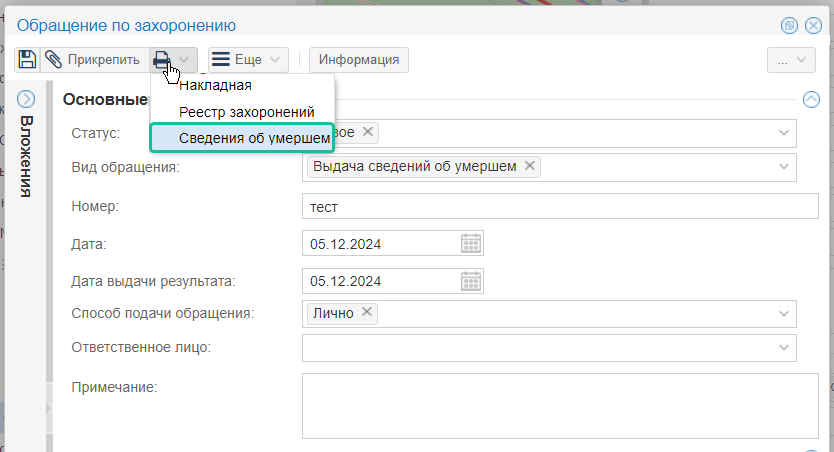Viewport: 834px width, 452px height.
Task: Collapse the Основные section chevron
Action: tap(811, 99)
